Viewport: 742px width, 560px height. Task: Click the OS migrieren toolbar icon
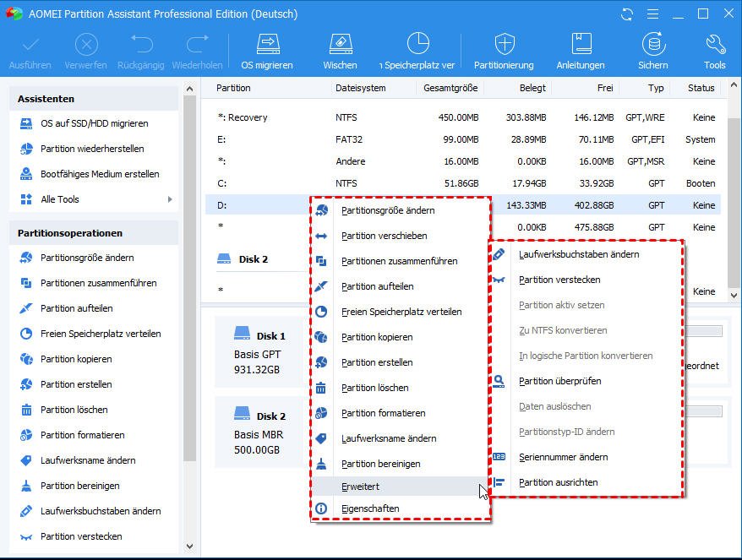click(268, 45)
